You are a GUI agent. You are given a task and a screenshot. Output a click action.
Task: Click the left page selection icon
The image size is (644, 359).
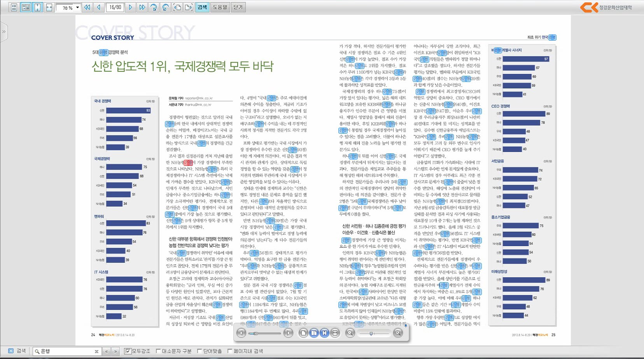(177, 7)
